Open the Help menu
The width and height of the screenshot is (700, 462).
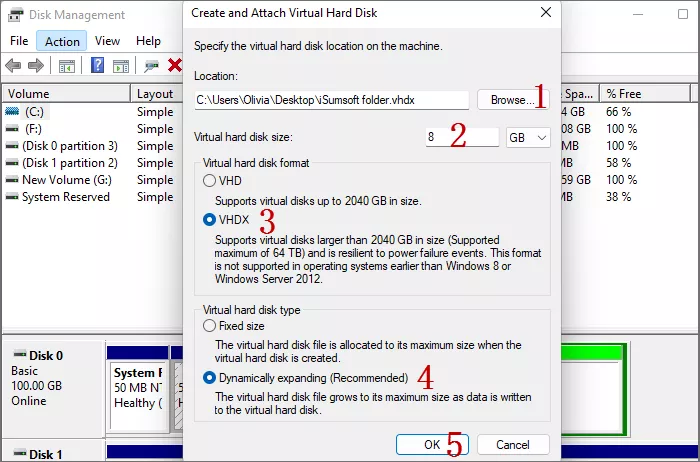coord(148,41)
